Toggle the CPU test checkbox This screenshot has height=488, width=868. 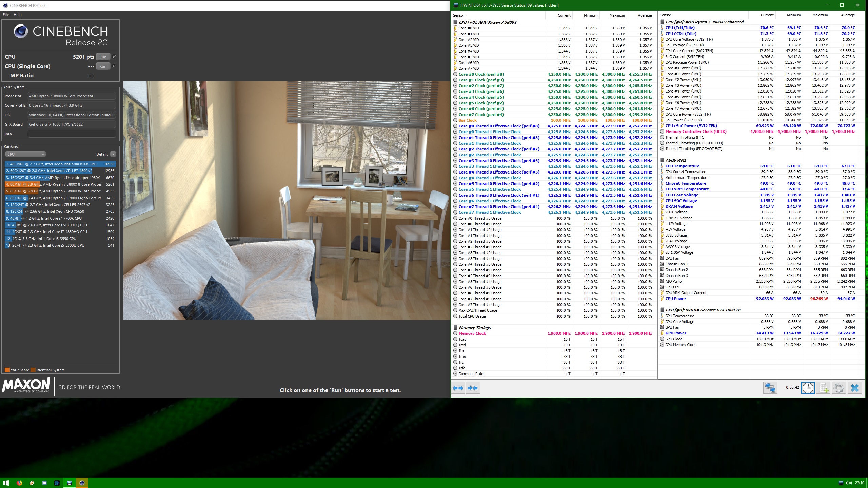pos(114,57)
